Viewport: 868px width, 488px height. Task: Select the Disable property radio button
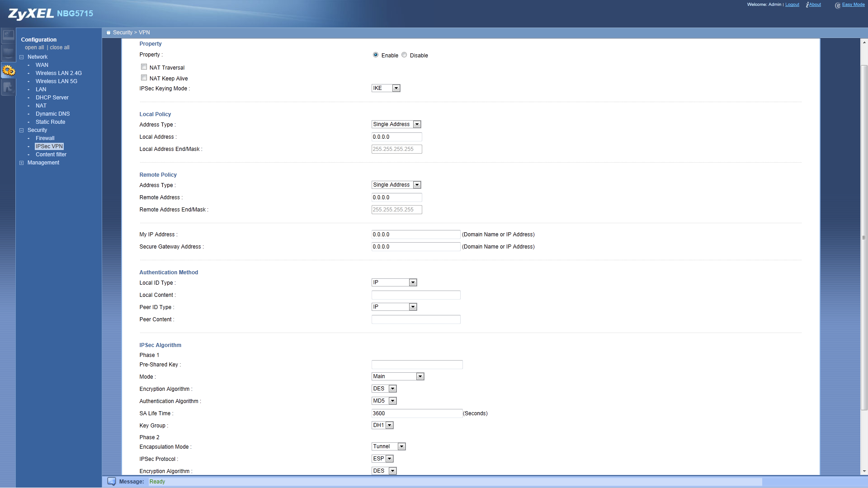[404, 55]
